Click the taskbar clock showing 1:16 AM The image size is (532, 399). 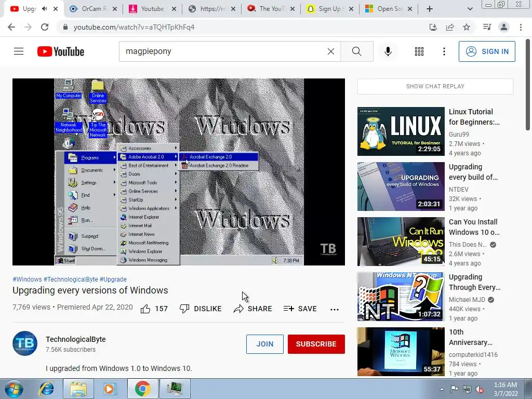[x=506, y=389]
